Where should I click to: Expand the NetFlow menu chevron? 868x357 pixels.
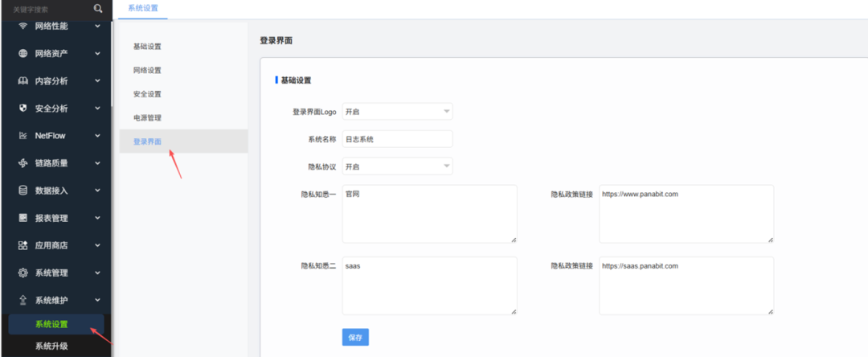(97, 135)
